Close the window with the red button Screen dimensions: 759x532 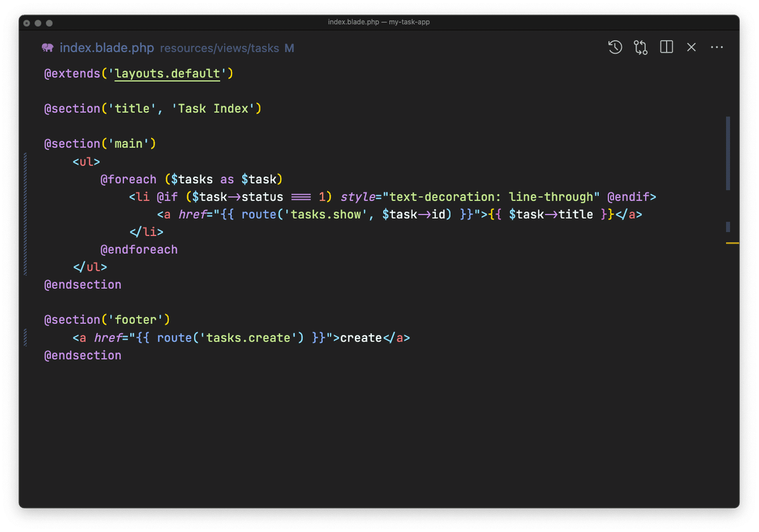27,23
